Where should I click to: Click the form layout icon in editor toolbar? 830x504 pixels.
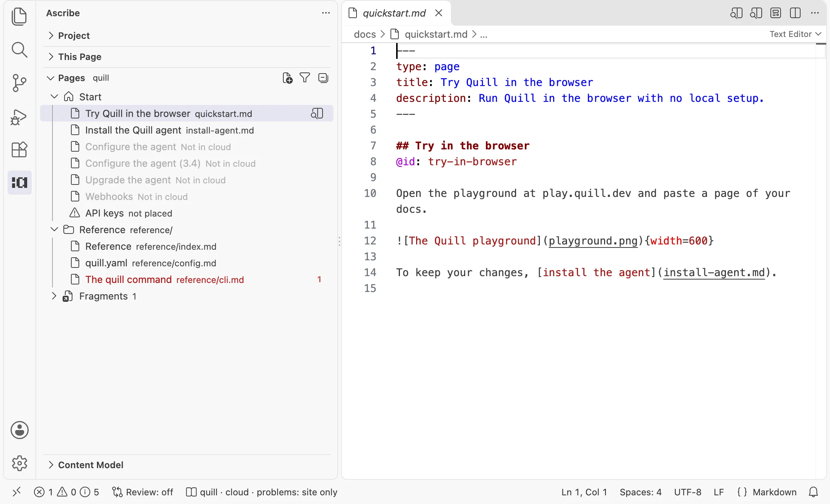(x=776, y=13)
